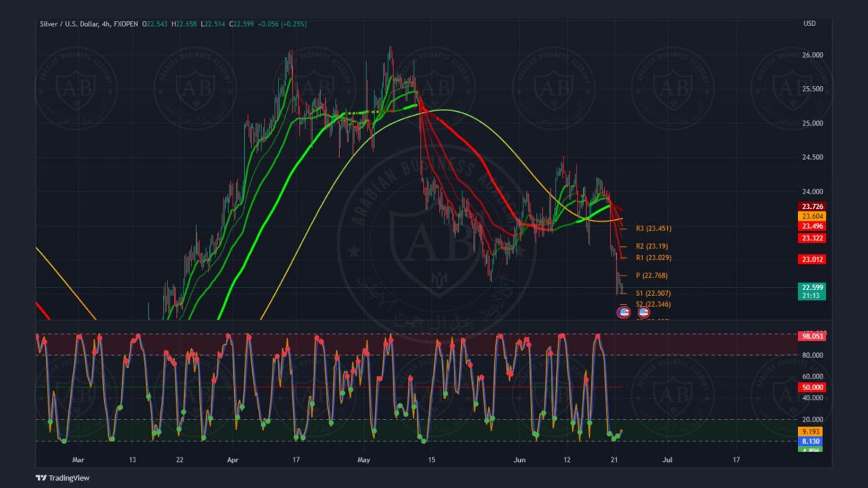Click the change value +0.056 (+0.25%)
This screenshot has width=868, height=488.
[x=282, y=24]
